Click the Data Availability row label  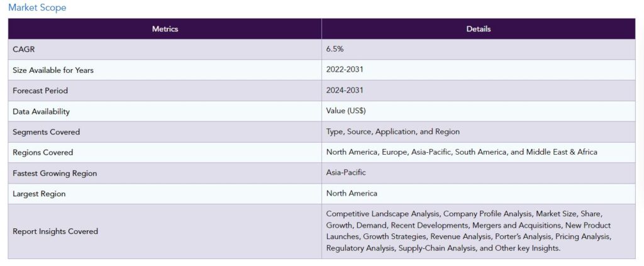(41, 111)
